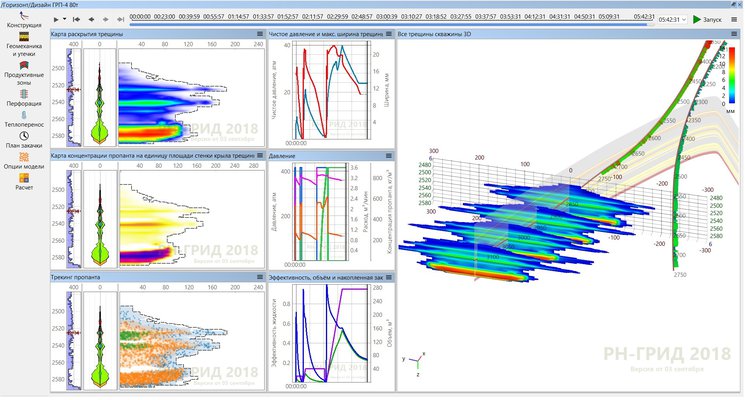Open the main toolbar hamburger menu
Viewport: 745px width, 400px height.
click(x=734, y=19)
